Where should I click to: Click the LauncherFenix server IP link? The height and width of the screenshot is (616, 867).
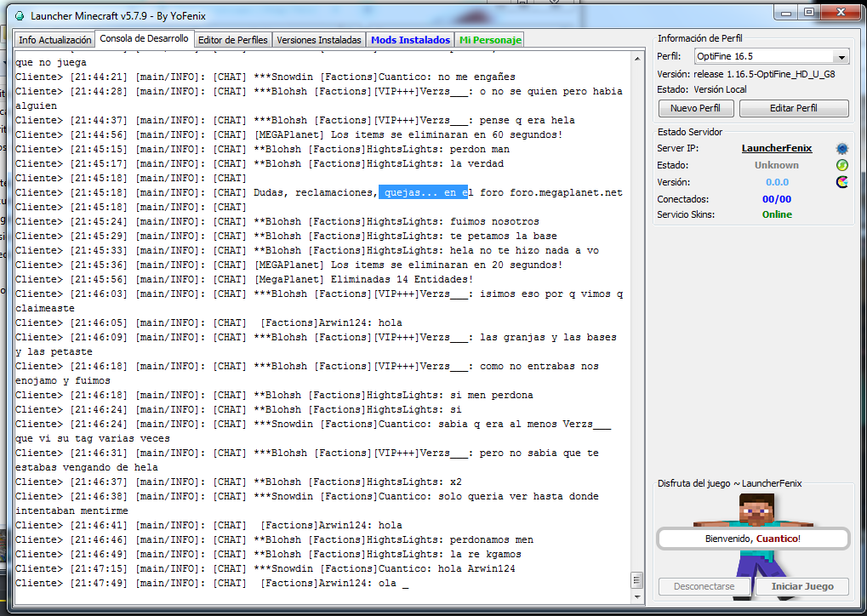tap(776, 149)
